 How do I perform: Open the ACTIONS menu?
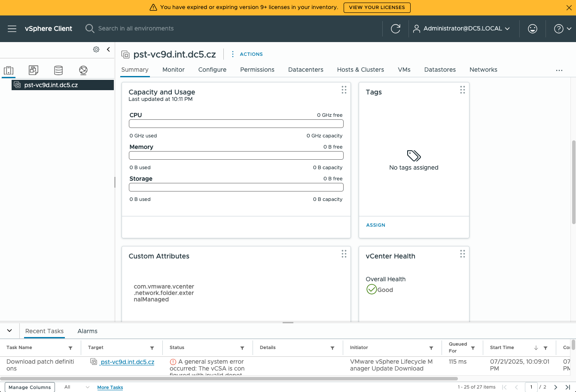click(x=247, y=54)
